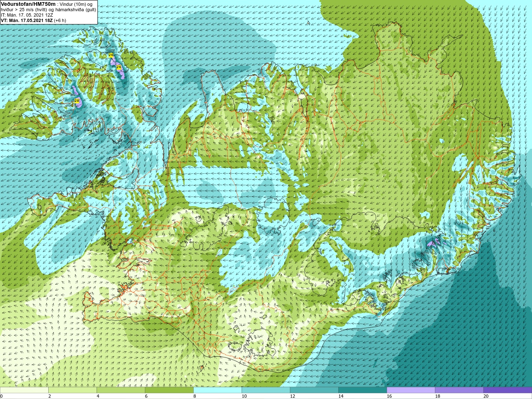532x399 pixels.
Task: Click the legend scale number 16
Action: (x=389, y=396)
